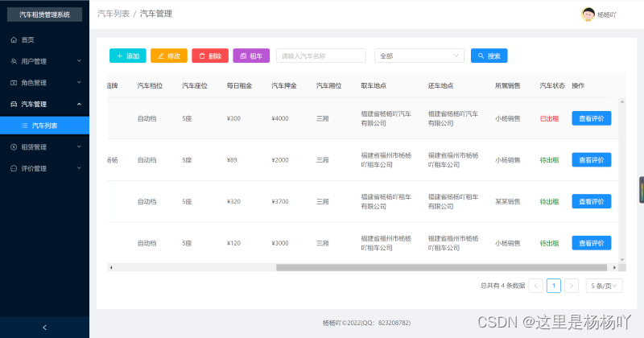
Task: Expand chevron next to 角色管理
Action: point(79,82)
